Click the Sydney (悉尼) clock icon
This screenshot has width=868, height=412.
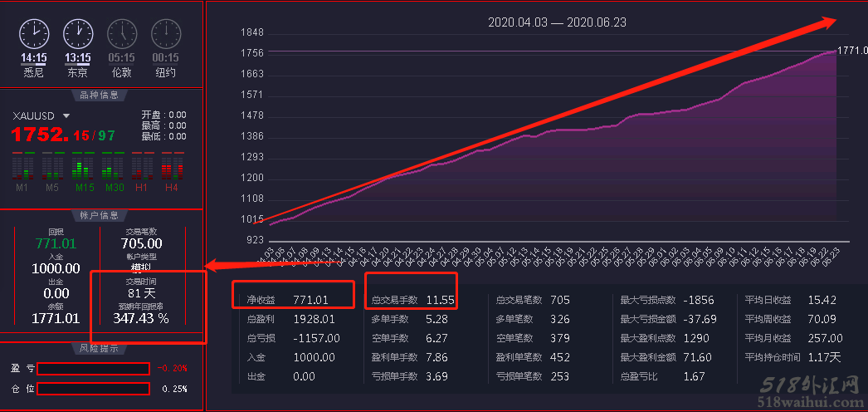pyautogui.click(x=34, y=33)
